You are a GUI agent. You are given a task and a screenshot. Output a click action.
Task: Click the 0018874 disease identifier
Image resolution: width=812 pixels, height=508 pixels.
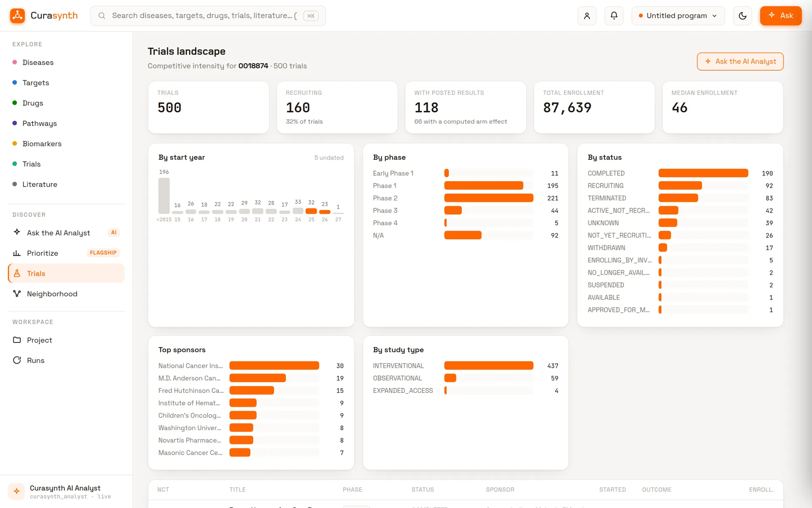click(x=253, y=66)
